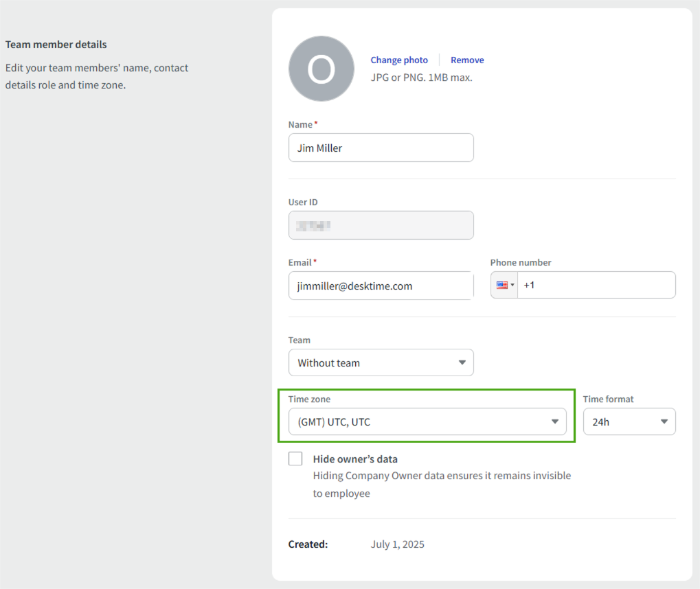The width and height of the screenshot is (700, 589).
Task: Enable the Hide owner's data checkbox
Action: click(295, 459)
